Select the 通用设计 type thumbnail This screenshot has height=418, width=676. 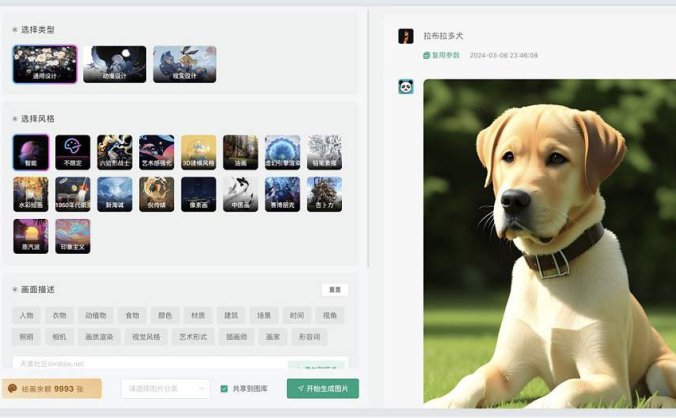click(44, 64)
